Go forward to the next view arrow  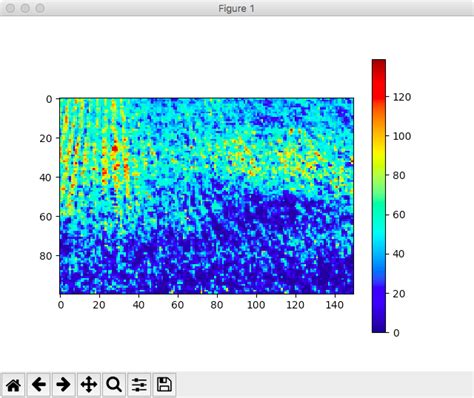(63, 385)
